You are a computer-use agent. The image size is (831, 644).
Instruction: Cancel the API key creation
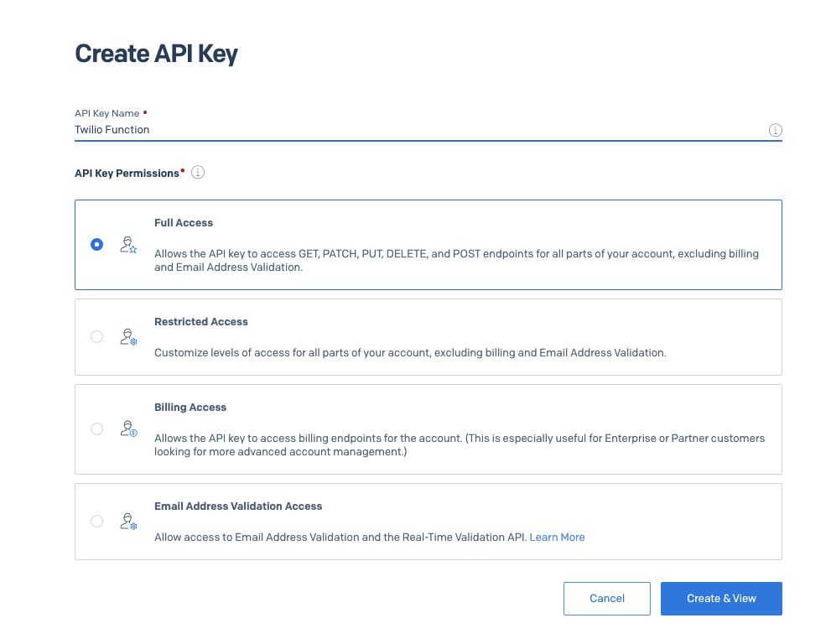click(607, 599)
